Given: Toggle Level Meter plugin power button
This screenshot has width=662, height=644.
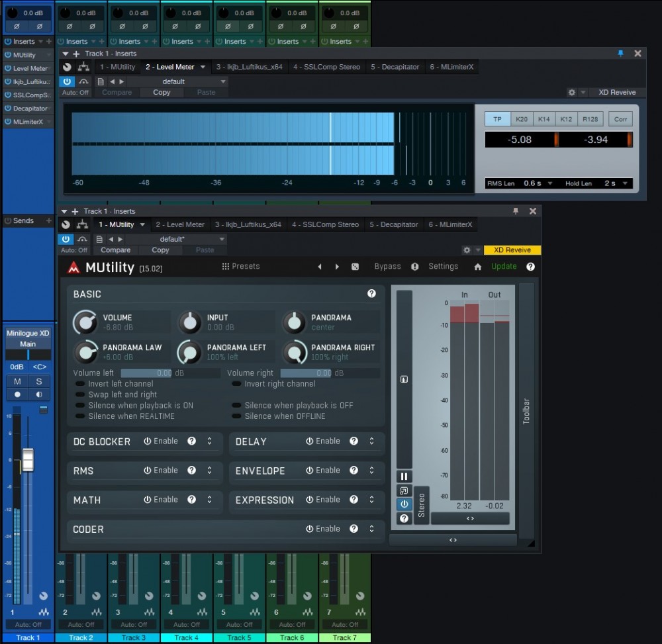Looking at the screenshot, I should 67,81.
